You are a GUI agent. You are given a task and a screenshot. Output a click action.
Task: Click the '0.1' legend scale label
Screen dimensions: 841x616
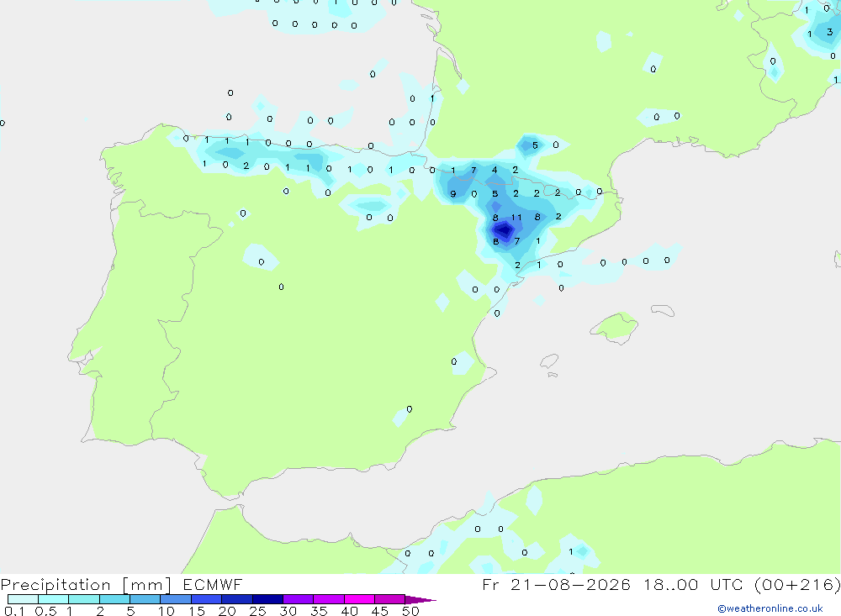pos(14,611)
